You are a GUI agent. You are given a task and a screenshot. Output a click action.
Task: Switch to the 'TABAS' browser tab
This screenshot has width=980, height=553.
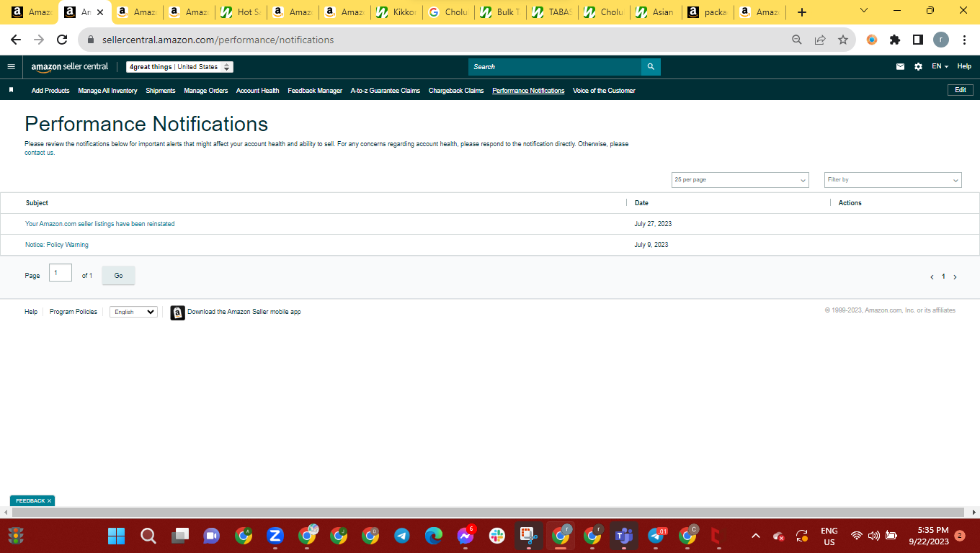pos(552,12)
